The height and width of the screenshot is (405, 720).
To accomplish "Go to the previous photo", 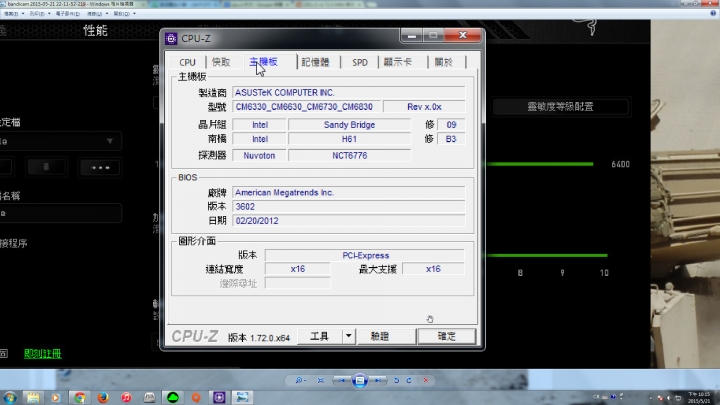I will [342, 380].
